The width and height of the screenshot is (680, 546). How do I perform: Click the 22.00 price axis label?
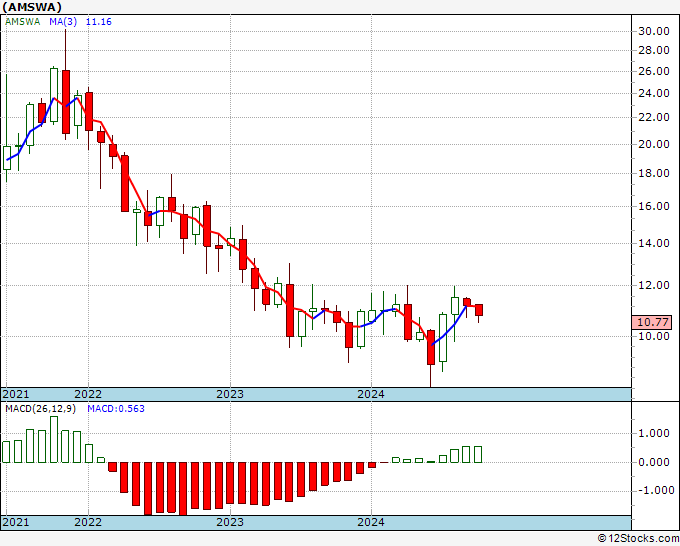click(654, 117)
